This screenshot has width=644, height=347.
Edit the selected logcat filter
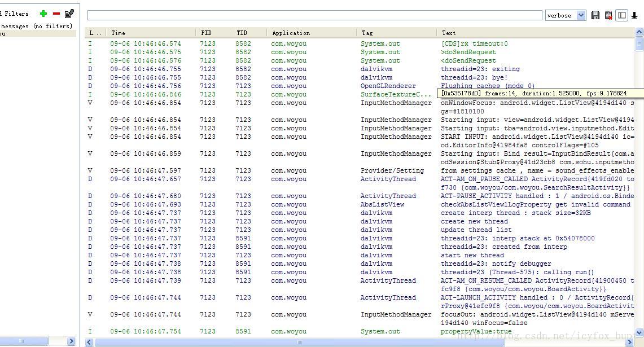point(69,14)
